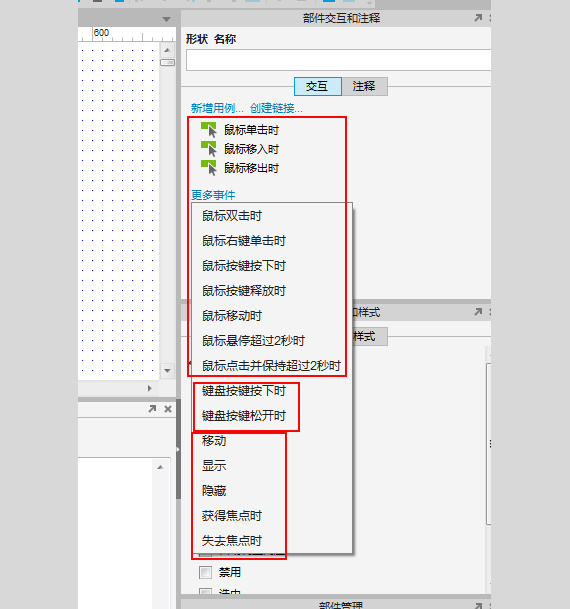Click the 鼠标单击时 event icon

[209, 130]
